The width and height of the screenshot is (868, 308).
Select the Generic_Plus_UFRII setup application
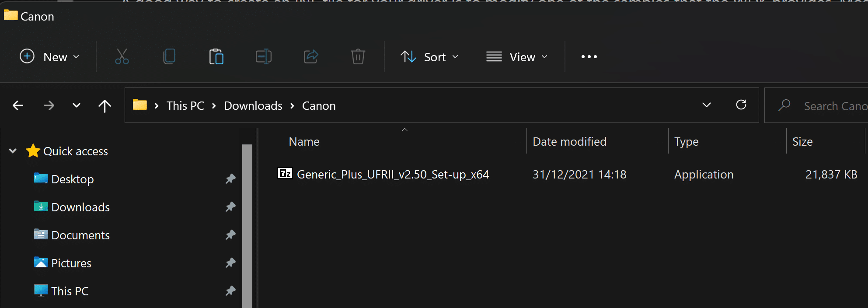pos(393,174)
